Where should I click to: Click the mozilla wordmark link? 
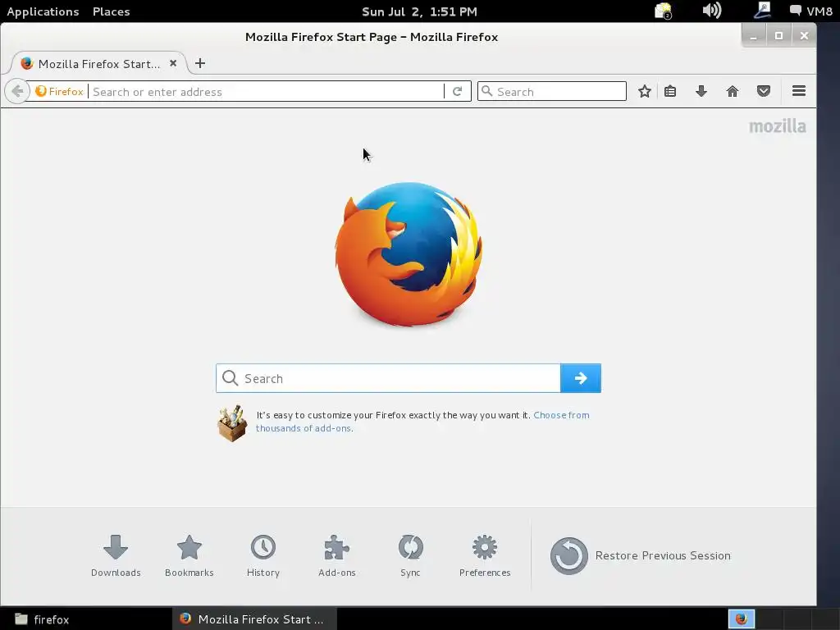pyautogui.click(x=778, y=126)
